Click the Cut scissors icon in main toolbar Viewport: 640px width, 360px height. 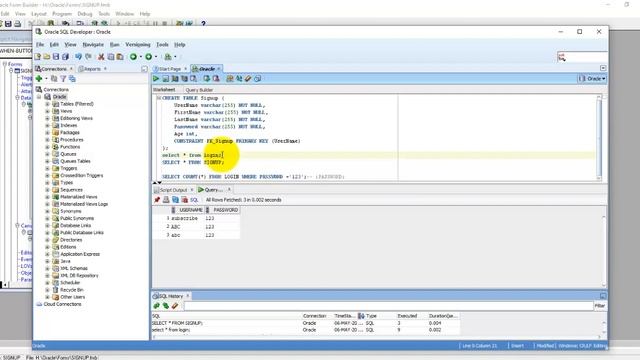(x=101, y=57)
